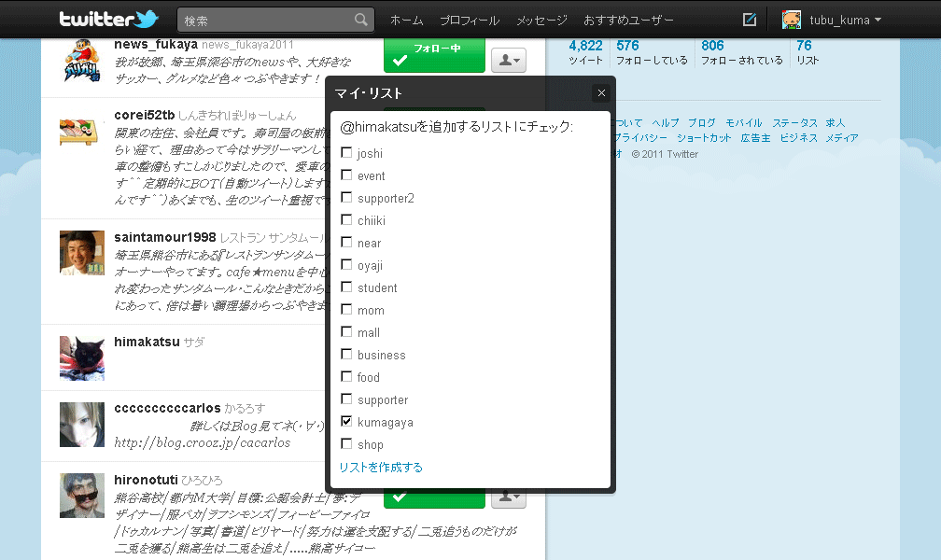Open the compose new tweet icon

[750, 20]
